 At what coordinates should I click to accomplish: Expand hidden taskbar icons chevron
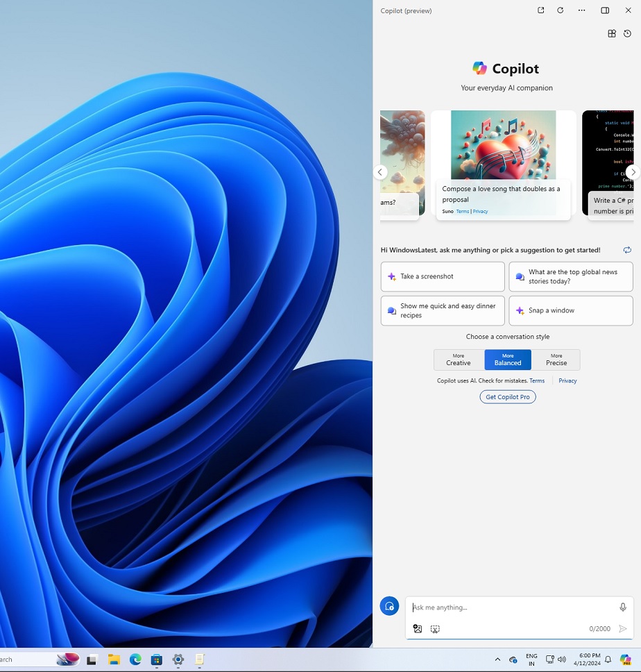497,660
